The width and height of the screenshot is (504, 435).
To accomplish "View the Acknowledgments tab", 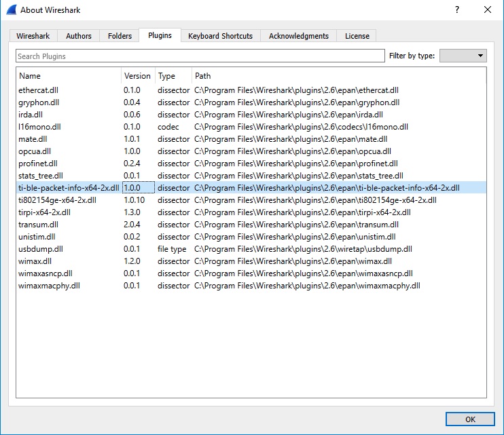I will click(299, 36).
